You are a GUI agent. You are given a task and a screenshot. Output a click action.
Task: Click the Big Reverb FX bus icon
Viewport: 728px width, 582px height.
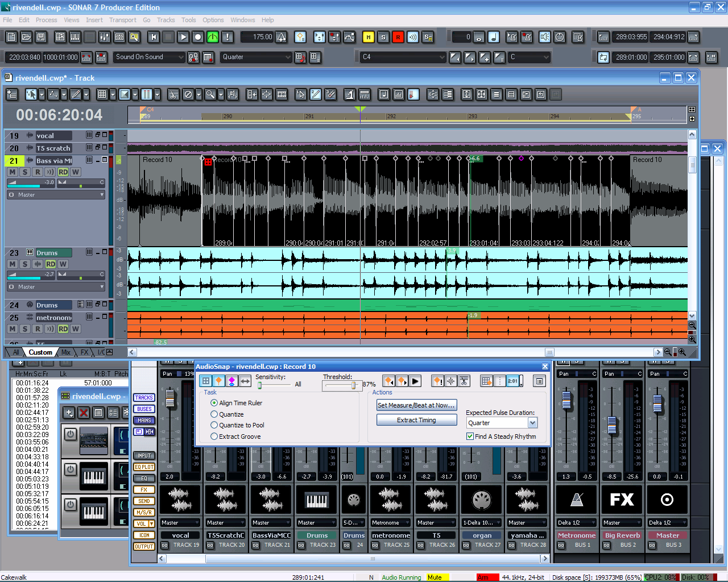622,500
